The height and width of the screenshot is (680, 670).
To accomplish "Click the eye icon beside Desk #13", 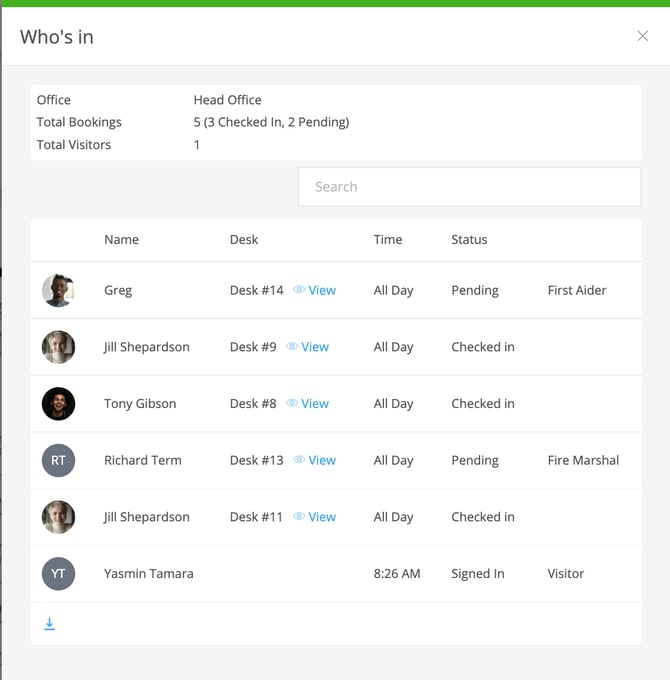I will [299, 461].
